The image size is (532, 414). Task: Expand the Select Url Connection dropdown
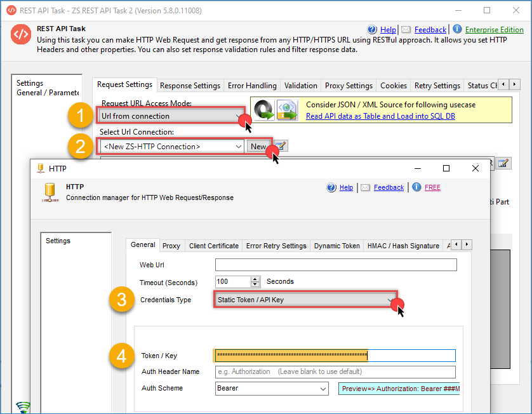[x=239, y=147]
